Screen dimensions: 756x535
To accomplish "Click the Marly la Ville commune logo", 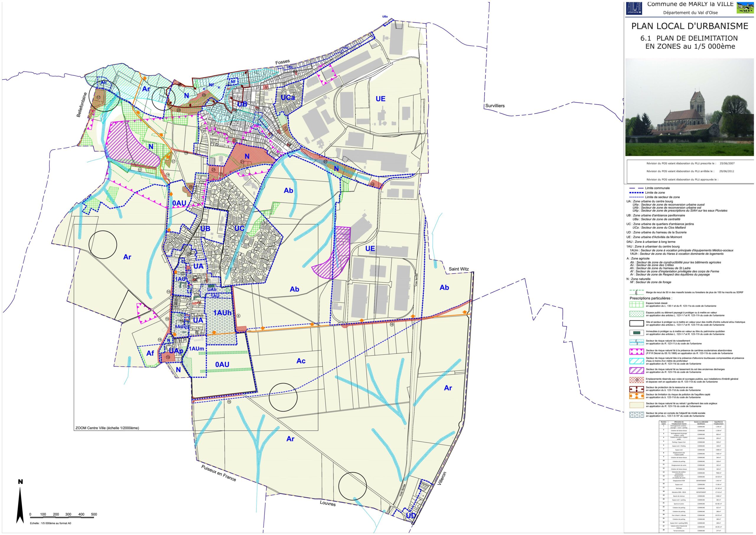I will [x=745, y=7].
